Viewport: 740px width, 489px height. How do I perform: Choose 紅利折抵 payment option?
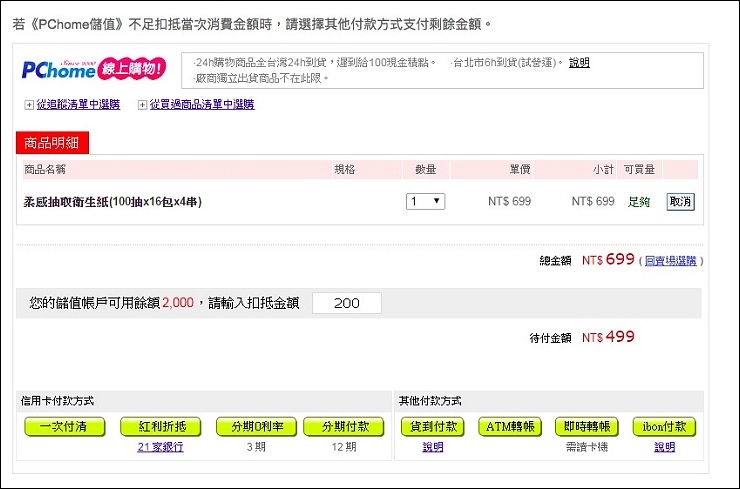[161, 427]
